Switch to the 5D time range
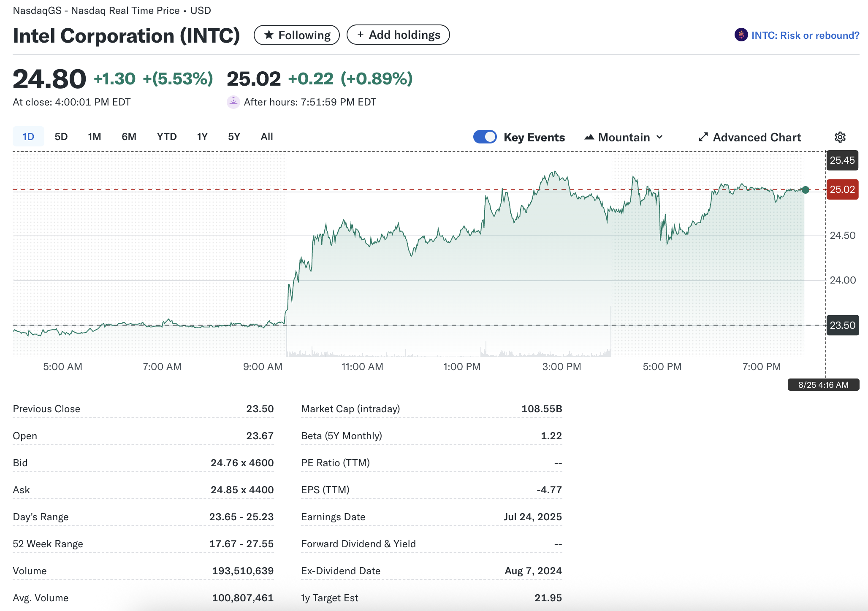This screenshot has height=611, width=868. click(x=61, y=137)
